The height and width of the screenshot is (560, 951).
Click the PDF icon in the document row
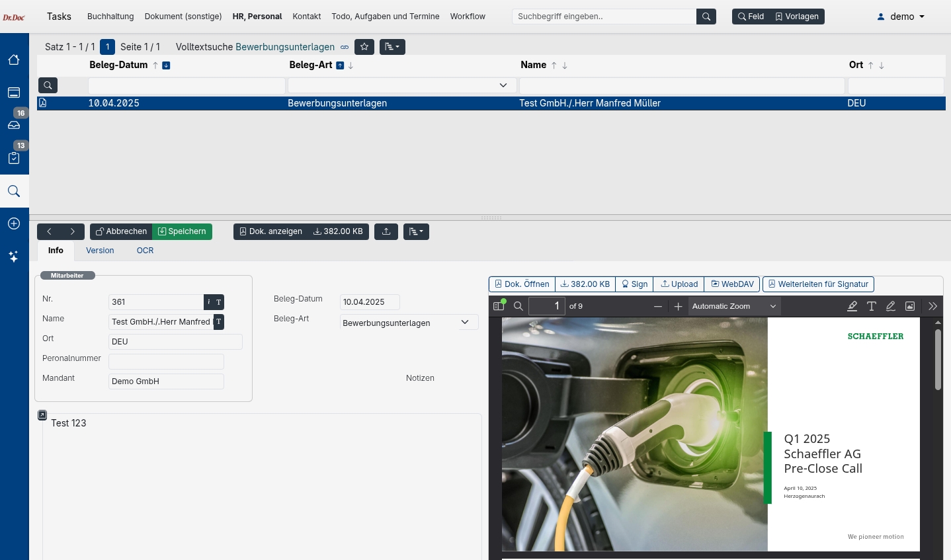coord(43,103)
